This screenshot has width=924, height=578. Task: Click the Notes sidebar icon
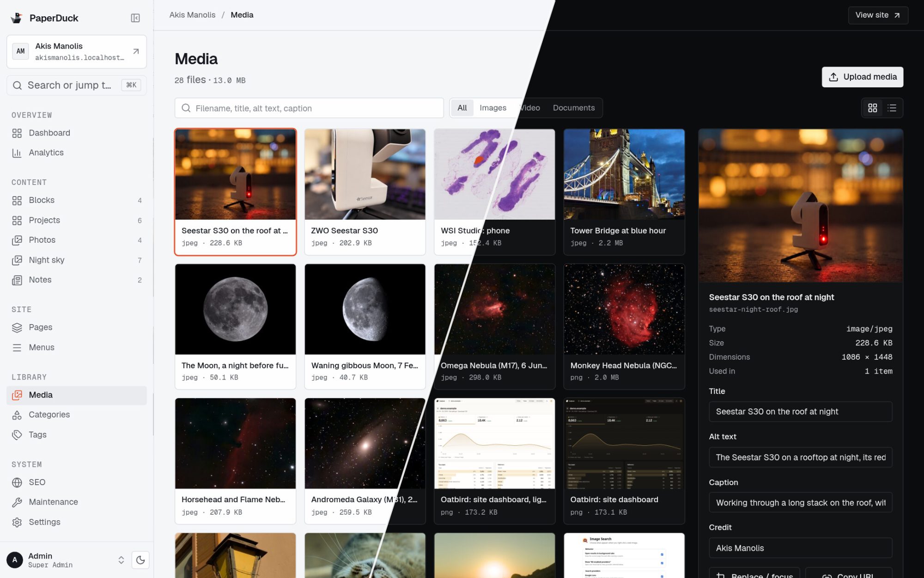click(x=17, y=280)
